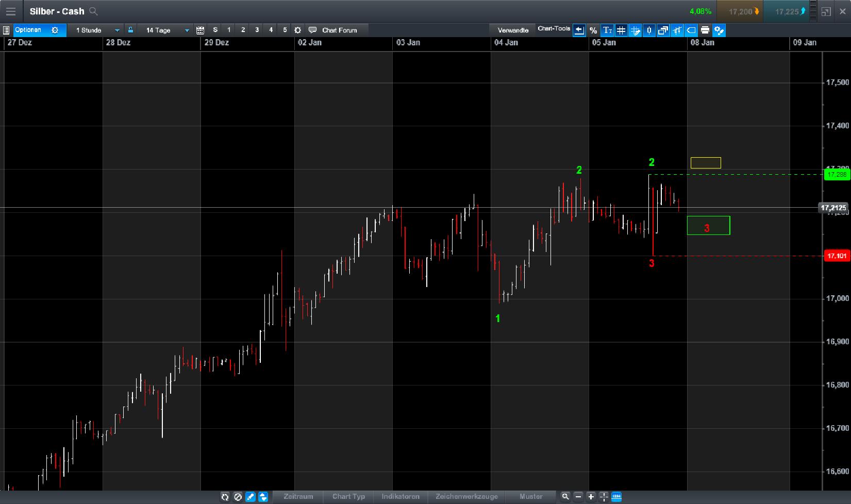Open the chart settings gear next to Optionen

pos(55,30)
